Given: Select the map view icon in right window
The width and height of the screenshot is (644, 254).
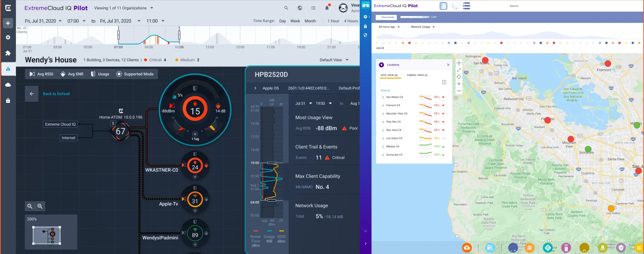Looking at the screenshot, I should tap(443, 6).
